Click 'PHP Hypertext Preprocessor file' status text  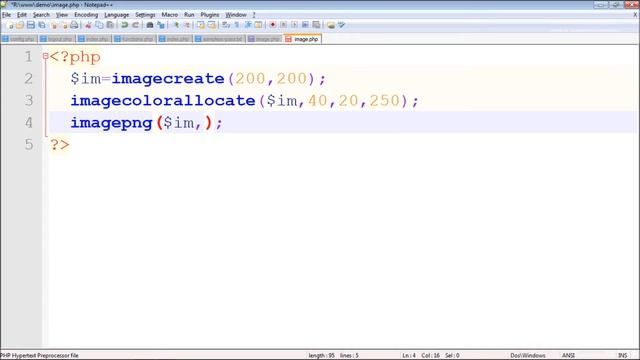tap(39, 356)
